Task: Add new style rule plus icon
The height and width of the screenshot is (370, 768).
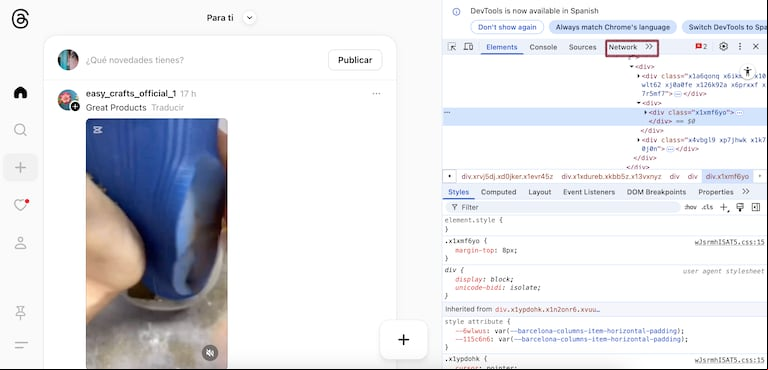Action: pyautogui.click(x=724, y=207)
